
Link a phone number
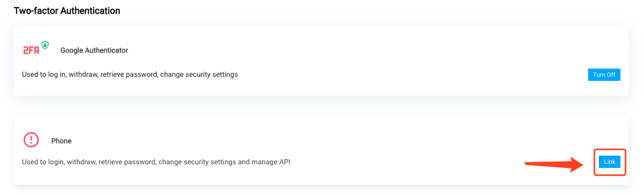610,162
